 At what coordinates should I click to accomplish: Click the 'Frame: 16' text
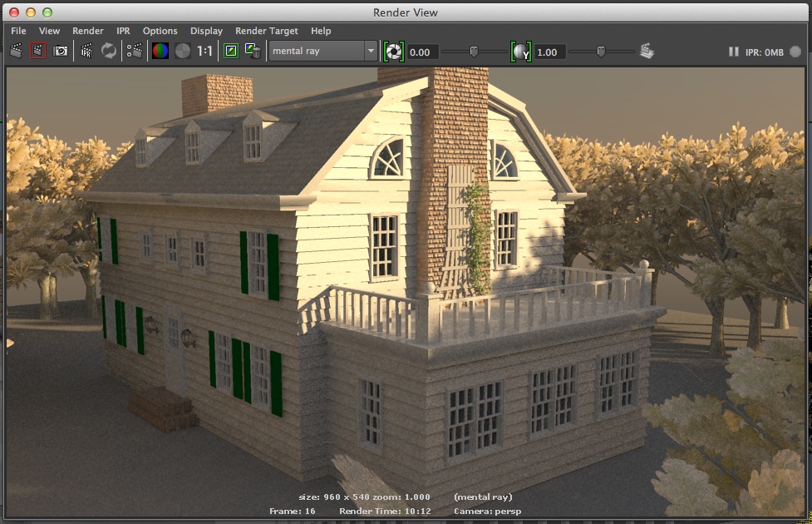coord(292,511)
